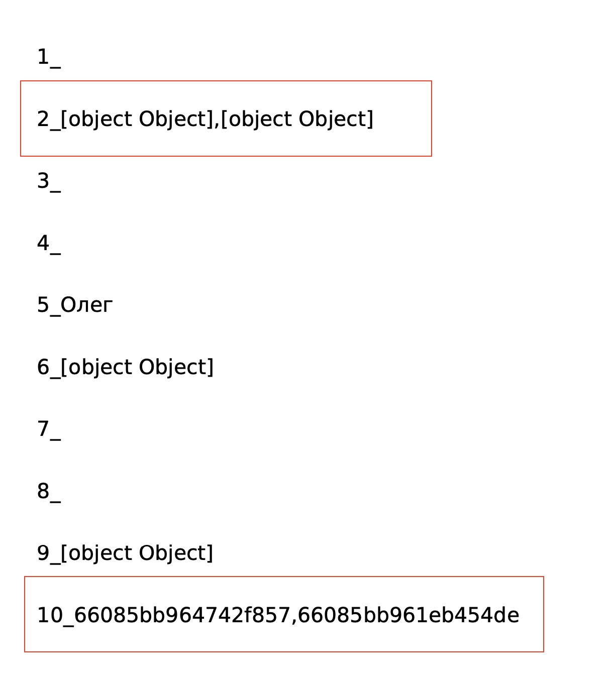Click the row labeled "1_"

pyautogui.click(x=49, y=57)
